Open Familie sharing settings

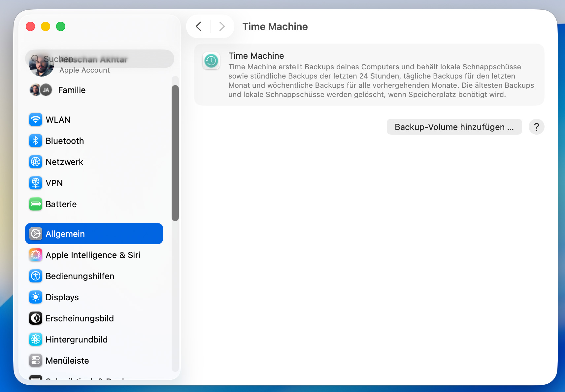(94, 90)
